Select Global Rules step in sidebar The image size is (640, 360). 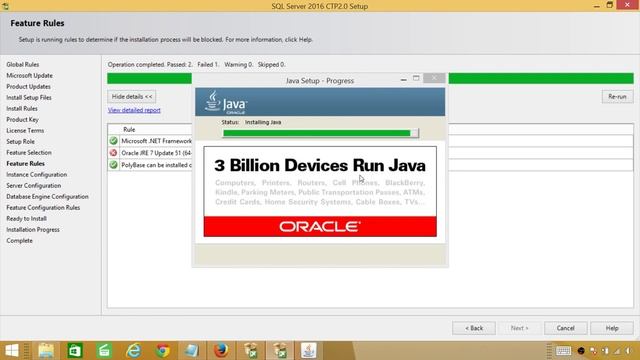pos(22,64)
